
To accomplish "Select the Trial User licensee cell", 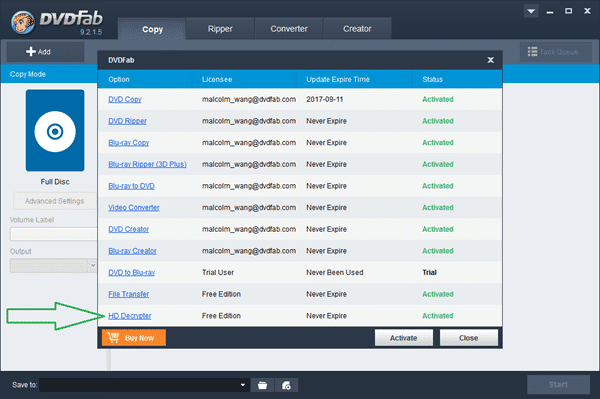I will [x=218, y=272].
